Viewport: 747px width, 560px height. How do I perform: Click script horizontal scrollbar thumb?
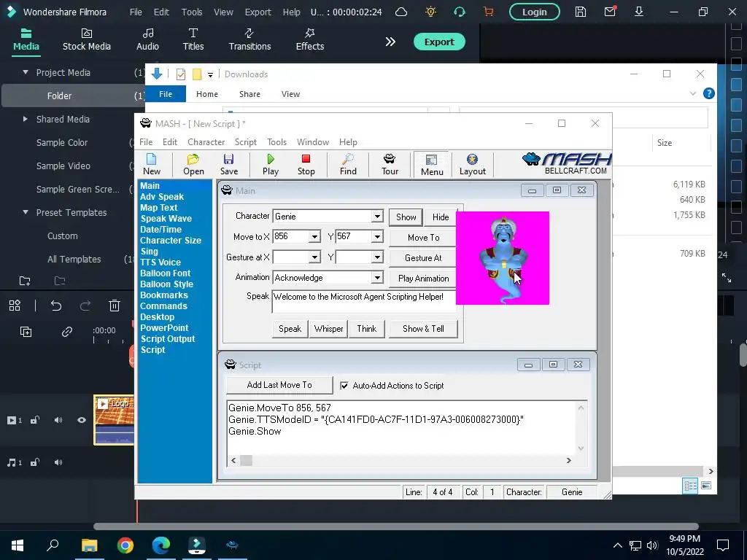pyautogui.click(x=246, y=461)
